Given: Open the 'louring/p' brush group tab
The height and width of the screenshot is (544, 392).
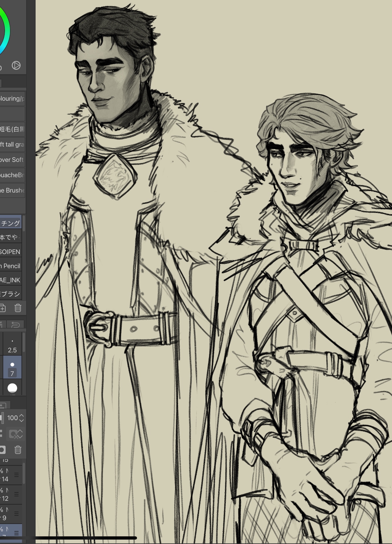Looking at the screenshot, I should [12, 99].
